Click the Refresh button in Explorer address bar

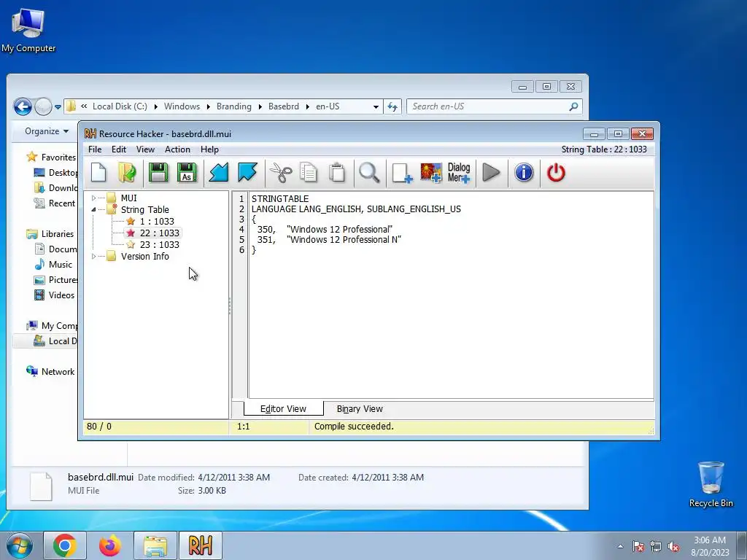click(392, 106)
